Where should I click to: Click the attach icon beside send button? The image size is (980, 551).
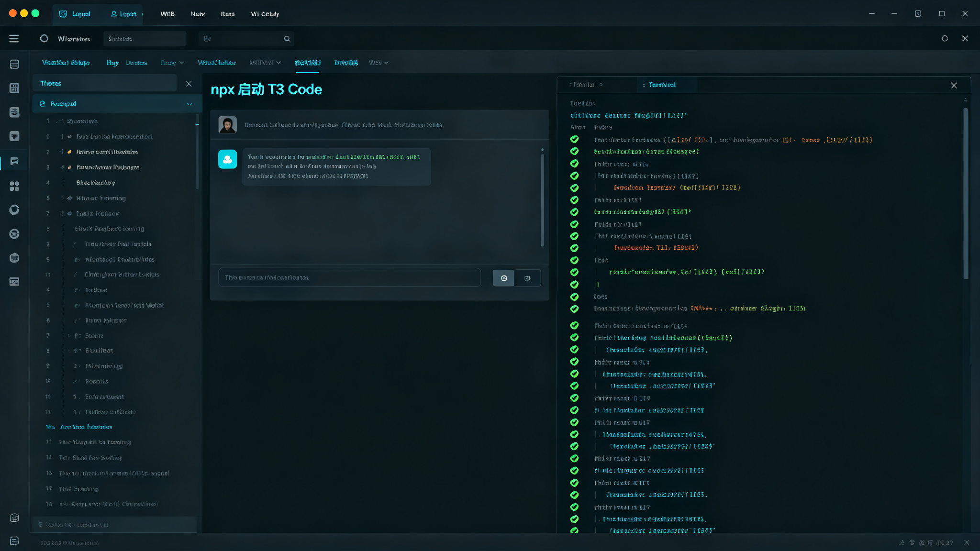(527, 278)
